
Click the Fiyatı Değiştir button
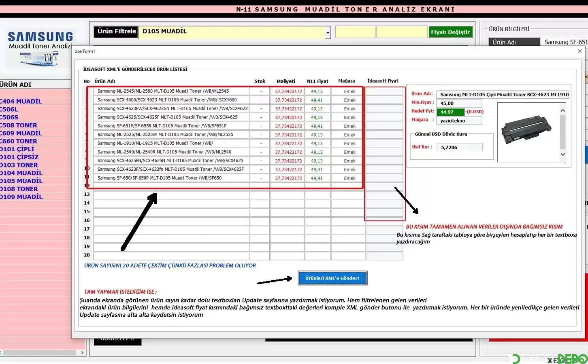pyautogui.click(x=450, y=32)
